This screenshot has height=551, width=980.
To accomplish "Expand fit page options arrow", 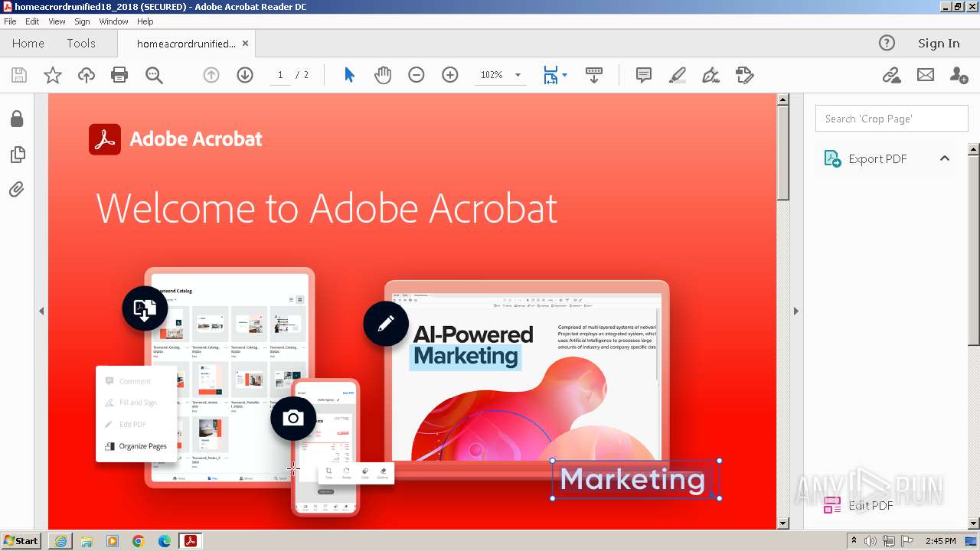I will [565, 75].
